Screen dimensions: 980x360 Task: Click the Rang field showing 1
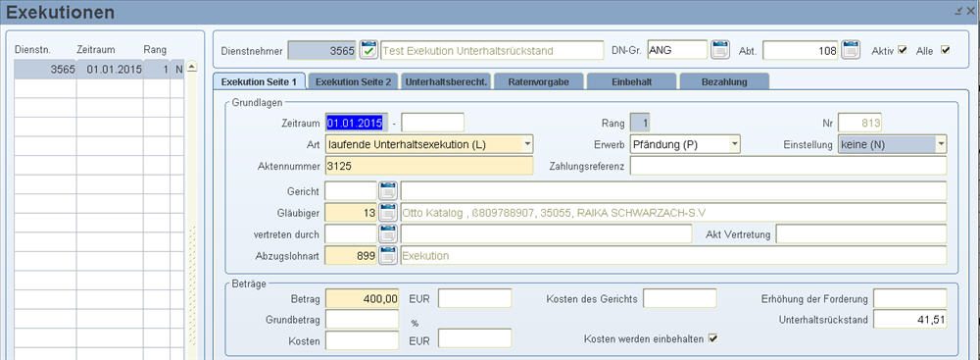pos(639,123)
